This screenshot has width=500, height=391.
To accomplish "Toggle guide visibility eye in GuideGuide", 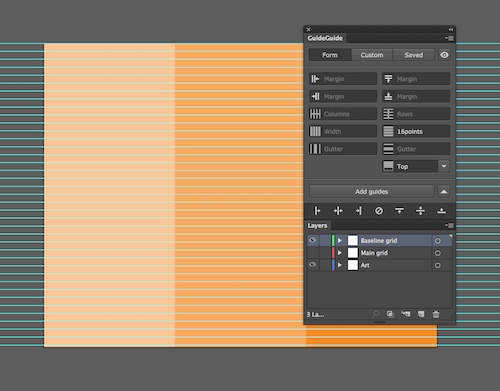I will click(x=444, y=55).
